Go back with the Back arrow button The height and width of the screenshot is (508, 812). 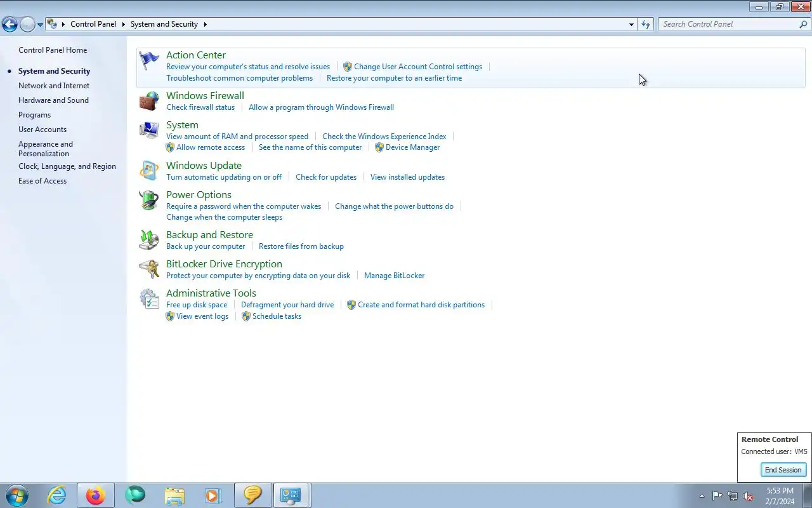pos(10,24)
